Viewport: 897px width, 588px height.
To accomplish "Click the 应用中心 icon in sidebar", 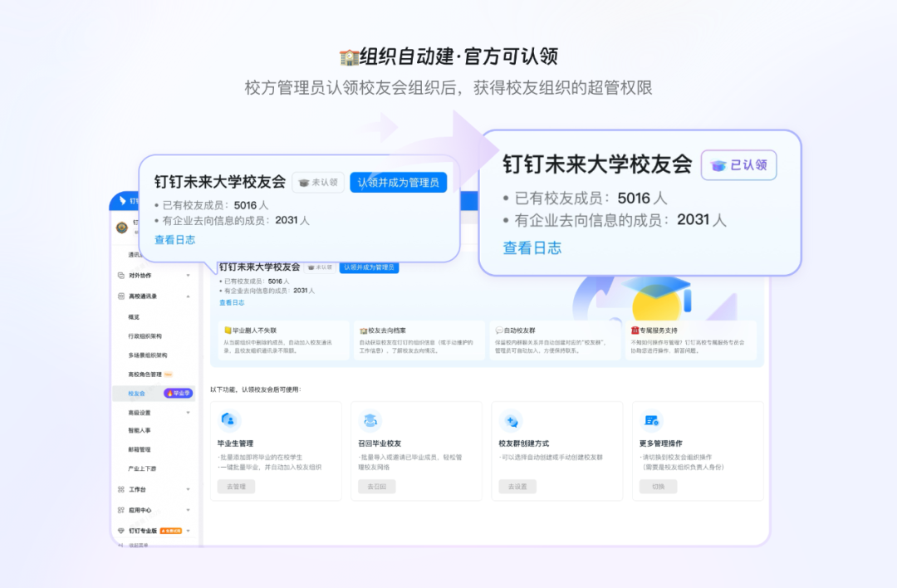I will pyautogui.click(x=121, y=510).
